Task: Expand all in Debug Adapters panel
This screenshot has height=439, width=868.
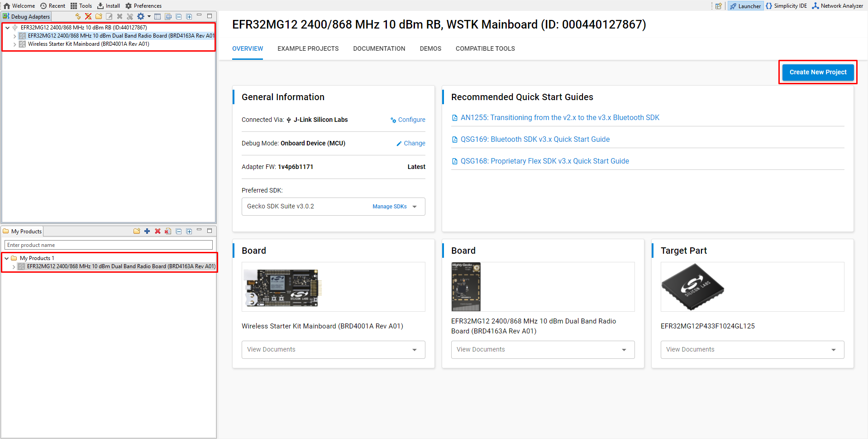Action: [x=189, y=16]
